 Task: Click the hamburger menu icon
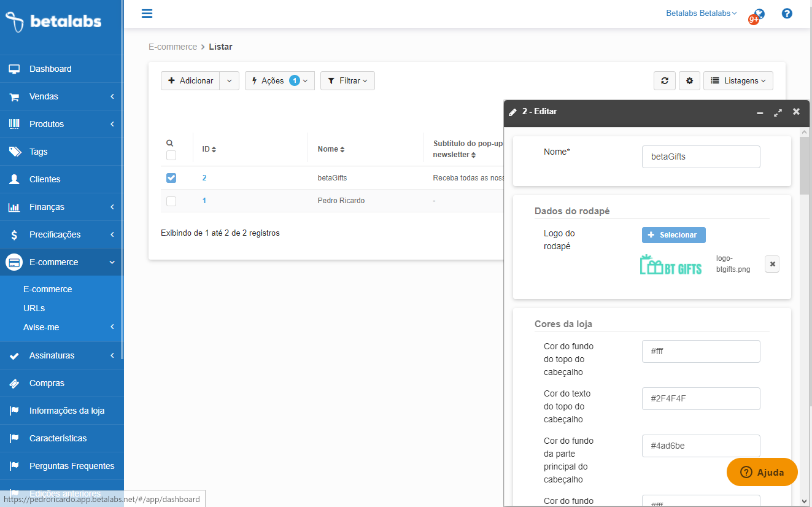pos(147,14)
